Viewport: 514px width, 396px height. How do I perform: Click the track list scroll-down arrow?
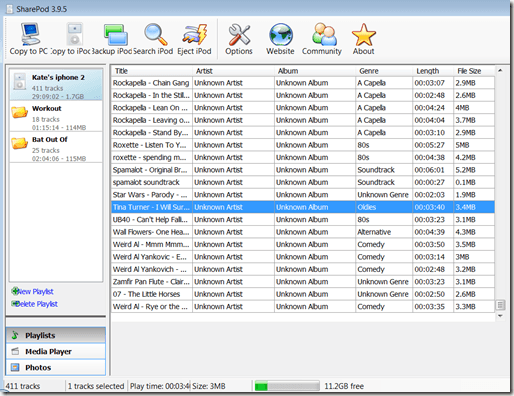(x=500, y=316)
